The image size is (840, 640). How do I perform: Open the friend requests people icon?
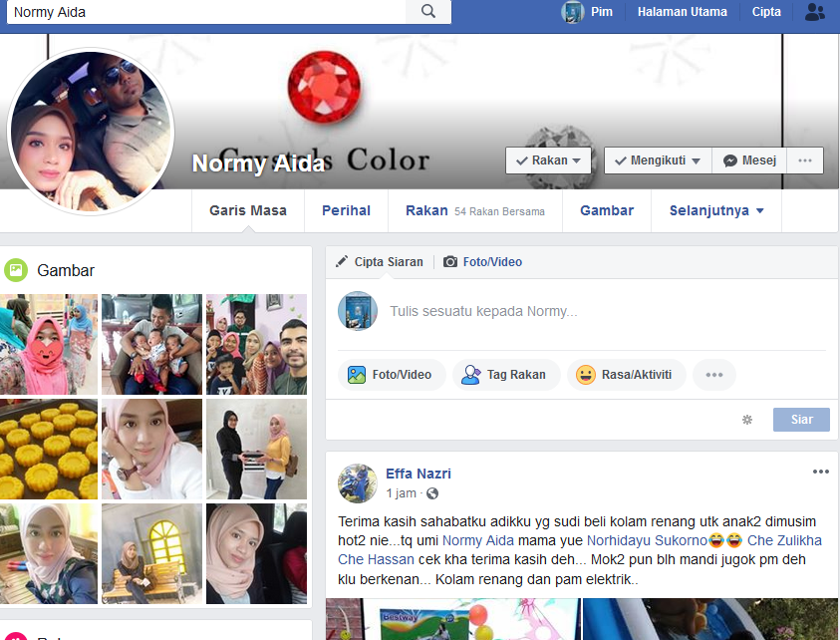pyautogui.click(x=814, y=12)
